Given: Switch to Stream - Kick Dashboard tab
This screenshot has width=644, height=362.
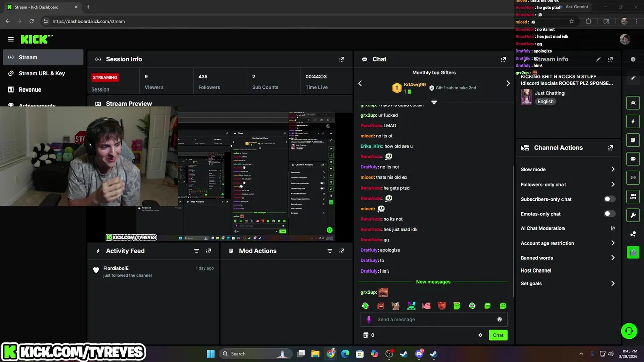Looking at the screenshot, I should [x=42, y=7].
